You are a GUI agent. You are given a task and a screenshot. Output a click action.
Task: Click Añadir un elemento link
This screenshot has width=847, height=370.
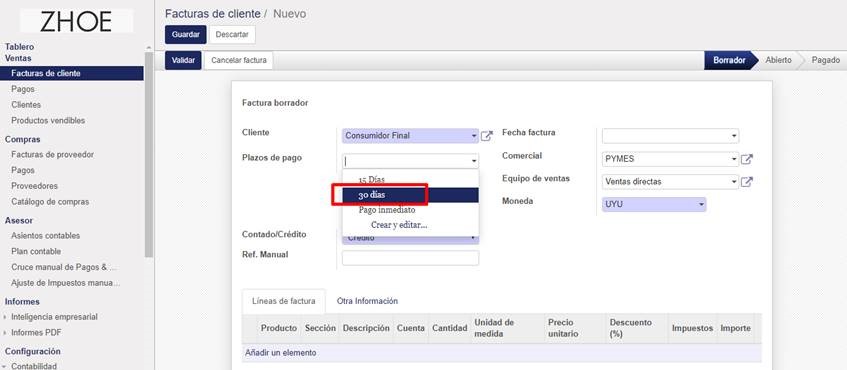click(280, 353)
